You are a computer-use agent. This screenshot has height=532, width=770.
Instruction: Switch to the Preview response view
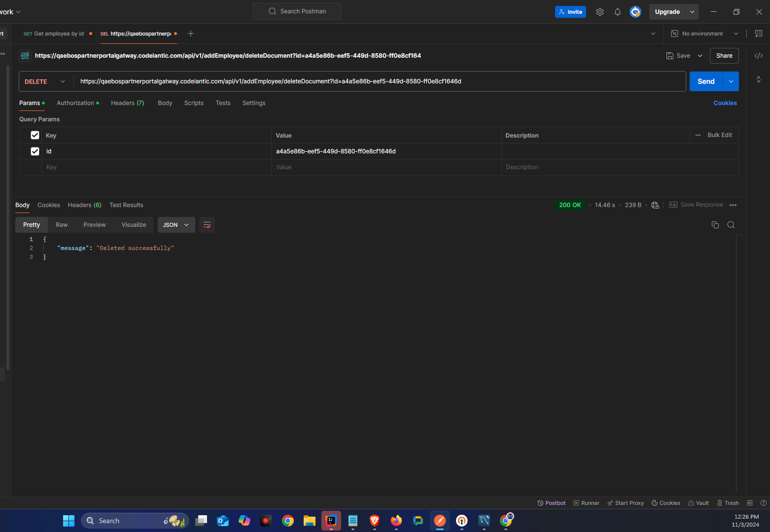tap(95, 225)
